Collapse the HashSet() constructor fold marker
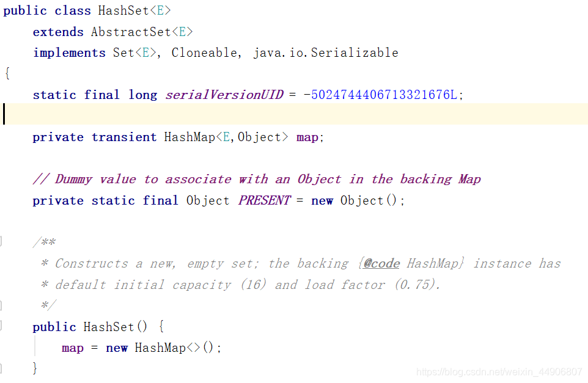Image resolution: width=588 pixels, height=383 pixels. [x=2, y=326]
